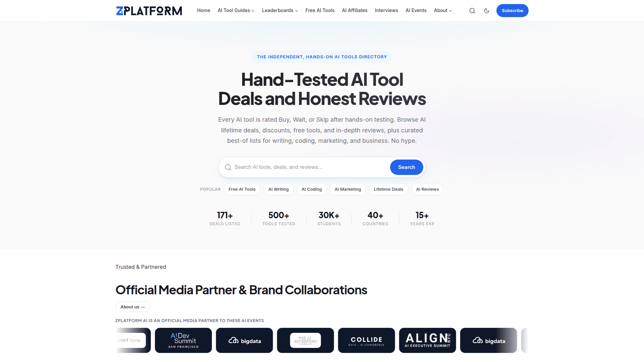Click the ZPlatform logo in header
This screenshot has width=644, height=362.
pyautogui.click(x=149, y=11)
